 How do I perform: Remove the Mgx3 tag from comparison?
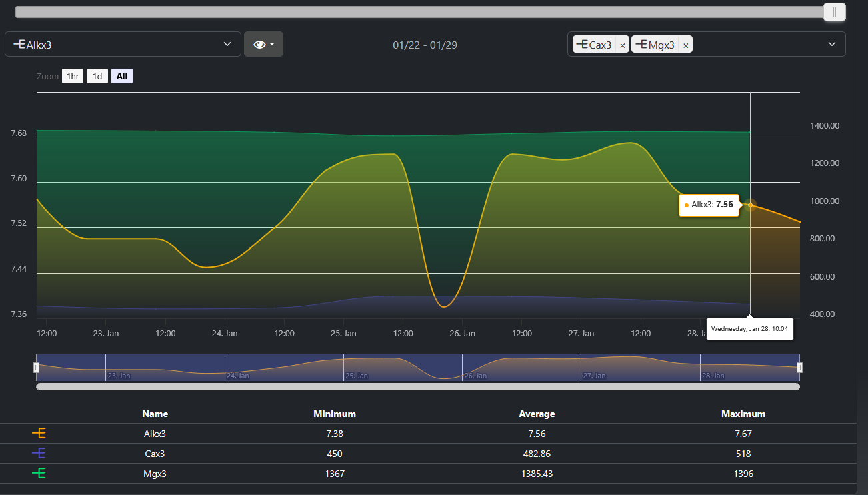(x=685, y=45)
